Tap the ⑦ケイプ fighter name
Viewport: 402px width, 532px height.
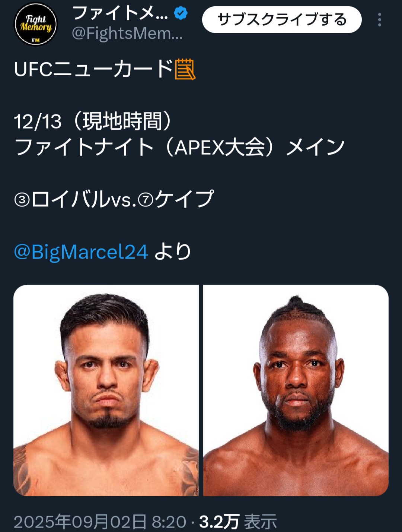(176, 199)
